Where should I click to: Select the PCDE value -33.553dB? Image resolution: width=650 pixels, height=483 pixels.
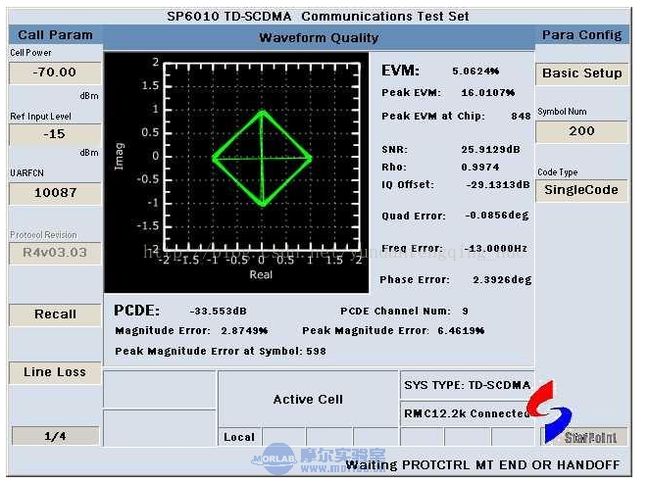coord(218,311)
